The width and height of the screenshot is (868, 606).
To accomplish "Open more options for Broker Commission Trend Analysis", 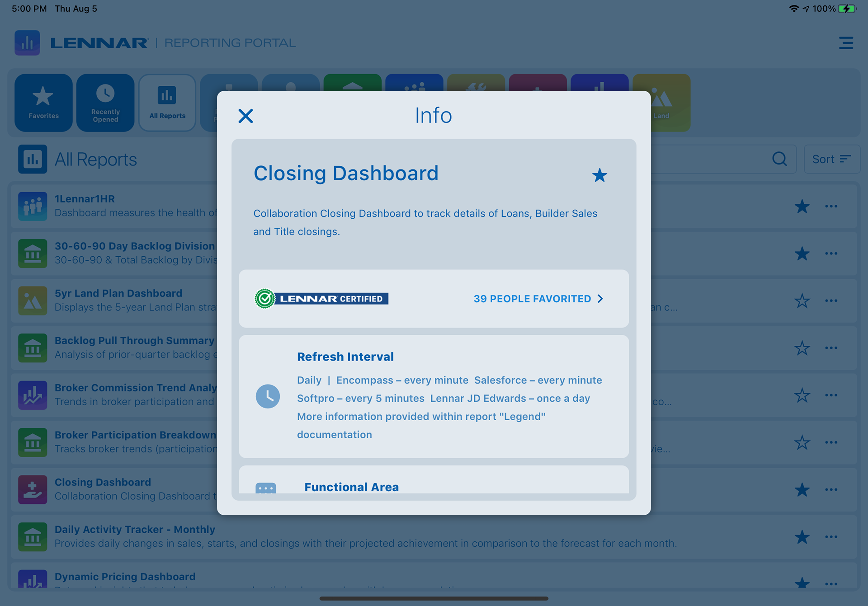I will 831,395.
